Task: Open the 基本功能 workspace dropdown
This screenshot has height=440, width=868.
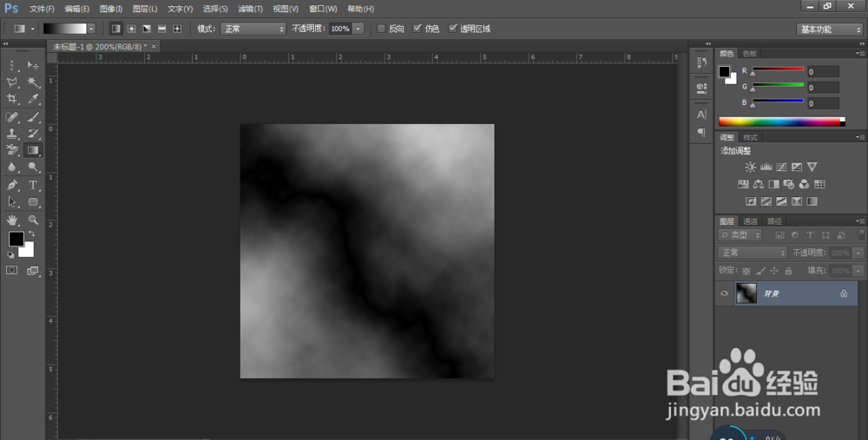Action: 829,30
